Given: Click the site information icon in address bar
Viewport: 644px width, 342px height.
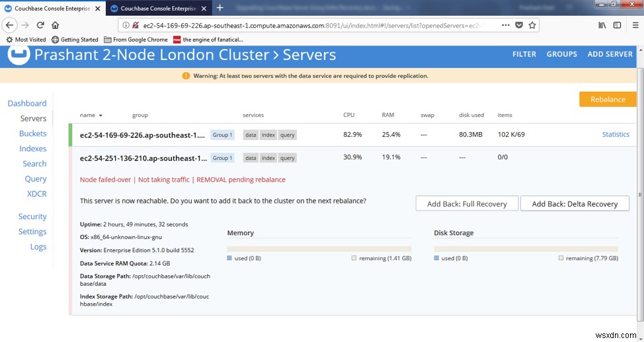Looking at the screenshot, I should click(126, 26).
